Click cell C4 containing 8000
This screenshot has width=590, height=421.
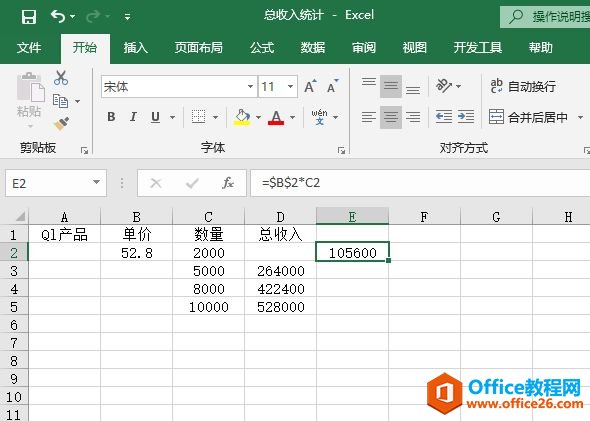208,289
